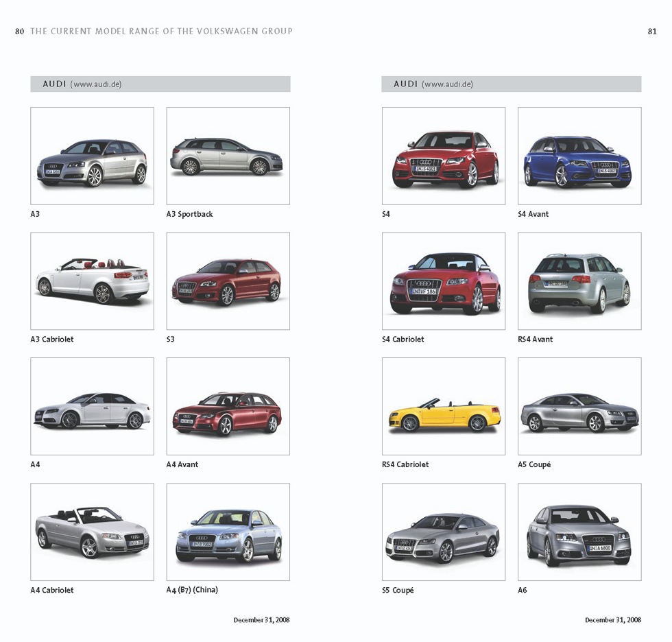Image resolution: width=672 pixels, height=642 pixels.
Task: Select the A4 (B7) China car picture
Action: point(228,532)
